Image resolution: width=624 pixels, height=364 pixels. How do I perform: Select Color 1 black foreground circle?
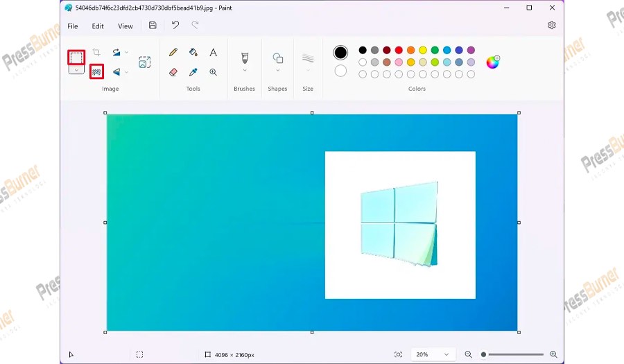340,53
